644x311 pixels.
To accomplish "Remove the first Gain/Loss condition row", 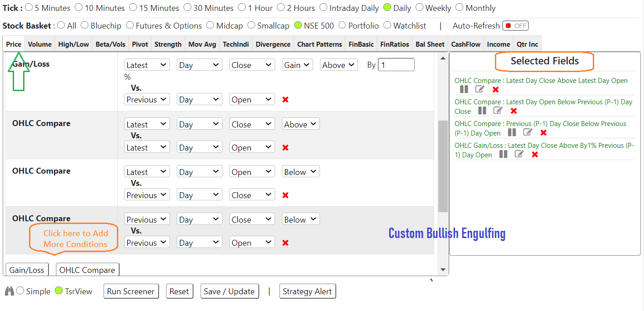I will pos(285,99).
